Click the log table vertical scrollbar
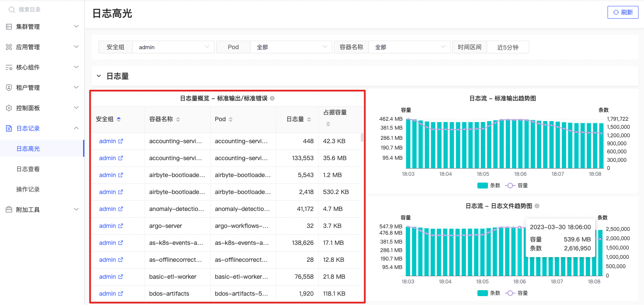 coord(362,137)
